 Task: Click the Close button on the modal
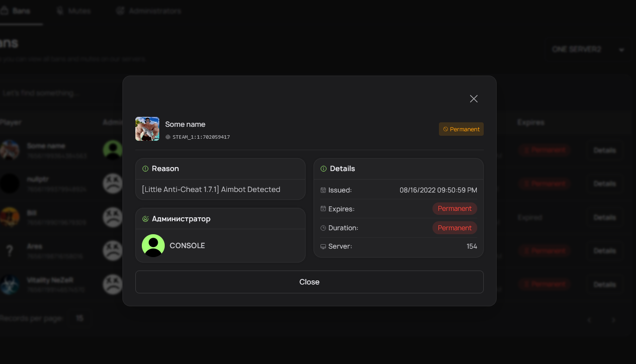tap(309, 281)
